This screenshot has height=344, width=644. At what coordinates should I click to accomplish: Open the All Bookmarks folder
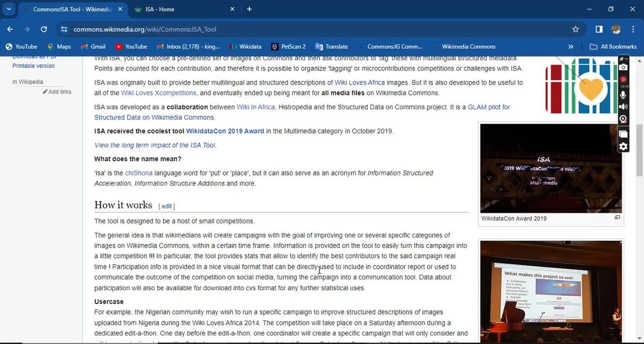pyautogui.click(x=613, y=47)
